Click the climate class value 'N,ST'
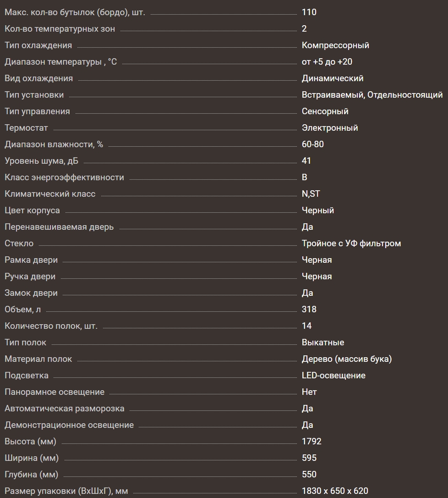The height and width of the screenshot is (498, 448). tap(311, 194)
